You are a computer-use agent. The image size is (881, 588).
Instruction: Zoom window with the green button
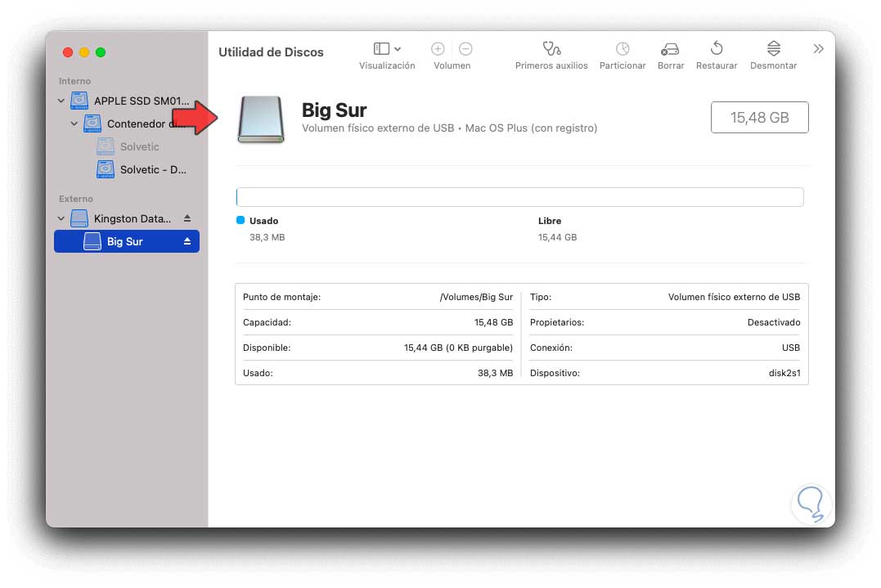coord(101,52)
